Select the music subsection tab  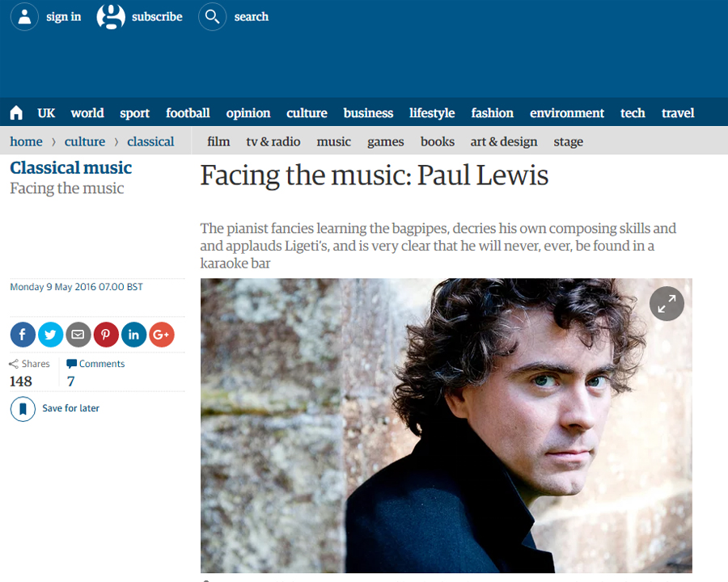click(x=333, y=141)
